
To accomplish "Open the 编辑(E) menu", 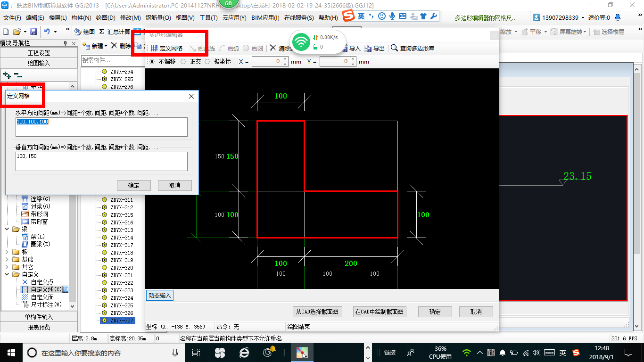I will 35,17.
